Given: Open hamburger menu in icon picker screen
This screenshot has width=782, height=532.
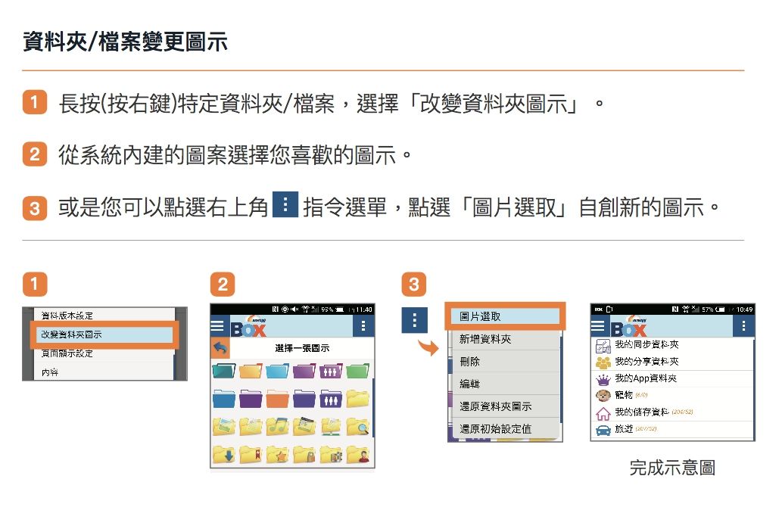Looking at the screenshot, I should [x=218, y=326].
